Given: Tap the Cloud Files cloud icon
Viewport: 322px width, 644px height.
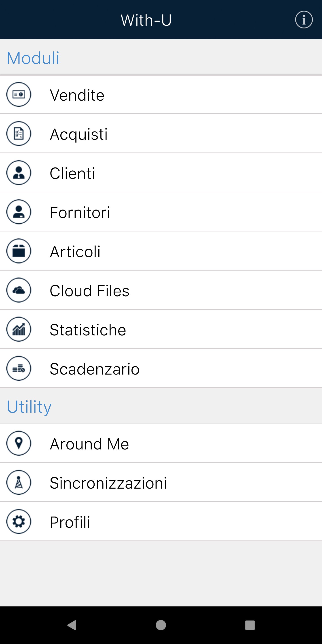Looking at the screenshot, I should coord(19,290).
